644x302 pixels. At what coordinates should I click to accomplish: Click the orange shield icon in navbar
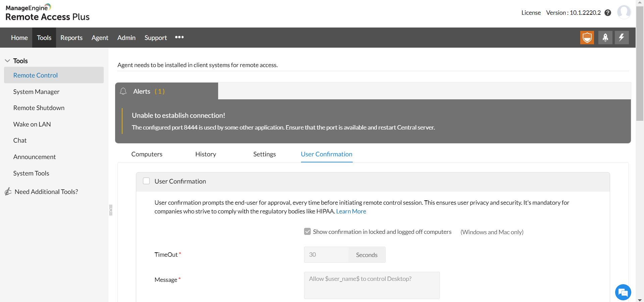tap(587, 38)
